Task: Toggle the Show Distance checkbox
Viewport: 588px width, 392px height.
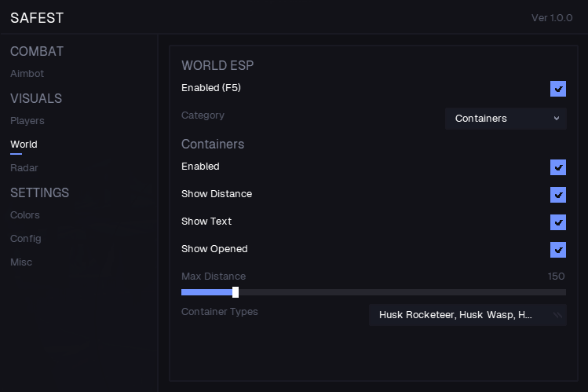Action: pyautogui.click(x=558, y=195)
